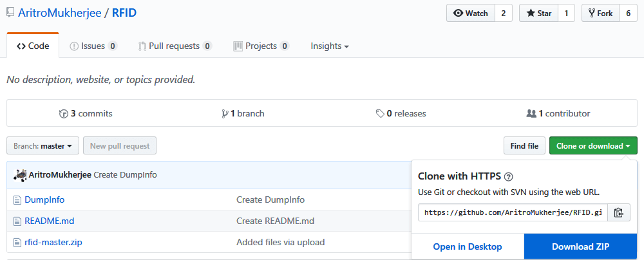Open the RFID repository name link
The width and height of the screenshot is (644, 260).
pos(124,13)
